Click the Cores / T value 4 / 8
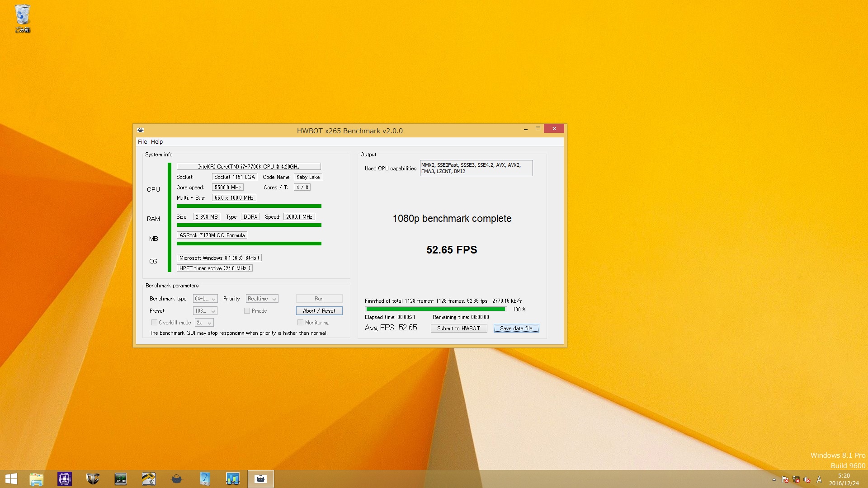Screen dimensions: 868x488 click(x=302, y=188)
